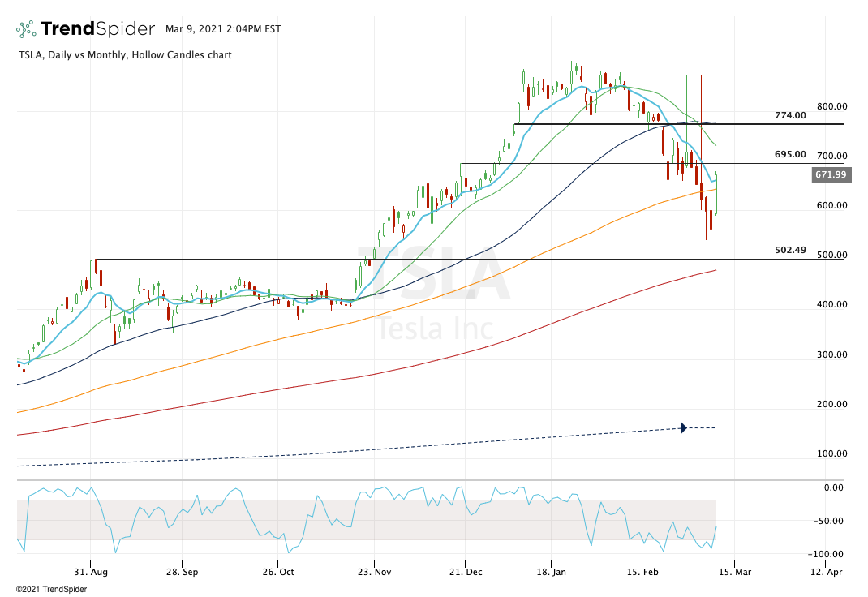Click the 300.00 price axis label
The height and width of the screenshot is (597, 868).
[831, 354]
